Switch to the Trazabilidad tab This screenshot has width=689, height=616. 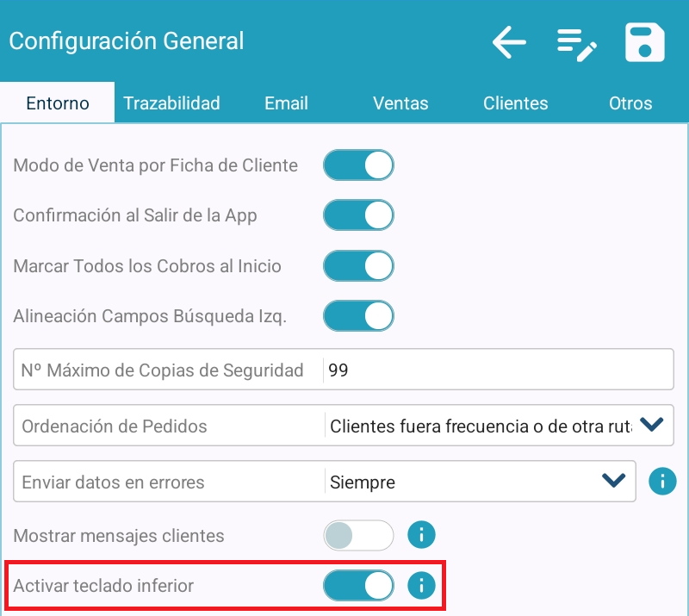click(171, 103)
